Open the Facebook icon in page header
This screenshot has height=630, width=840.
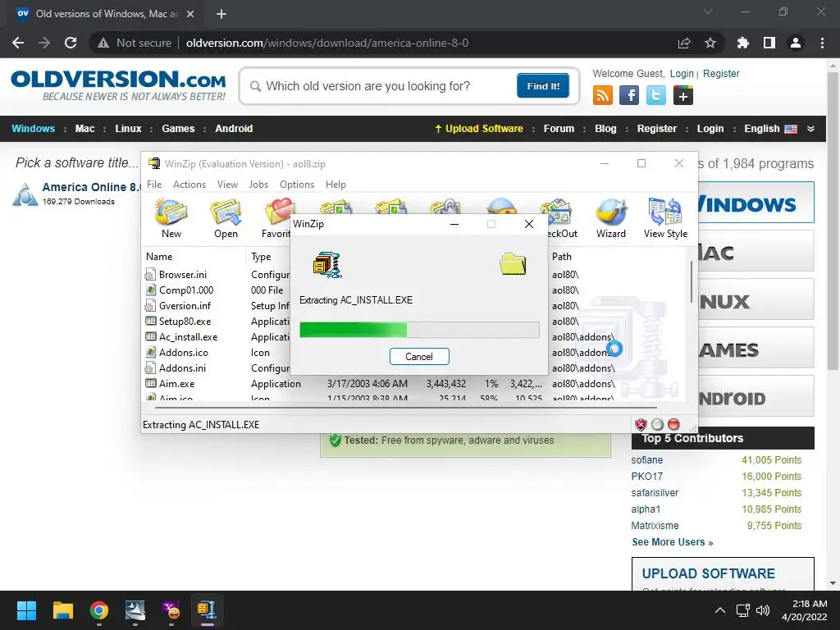coord(629,95)
